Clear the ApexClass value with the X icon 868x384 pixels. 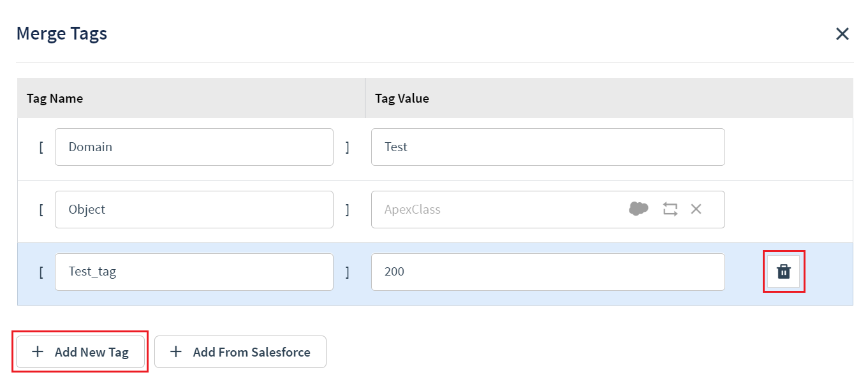click(x=696, y=209)
